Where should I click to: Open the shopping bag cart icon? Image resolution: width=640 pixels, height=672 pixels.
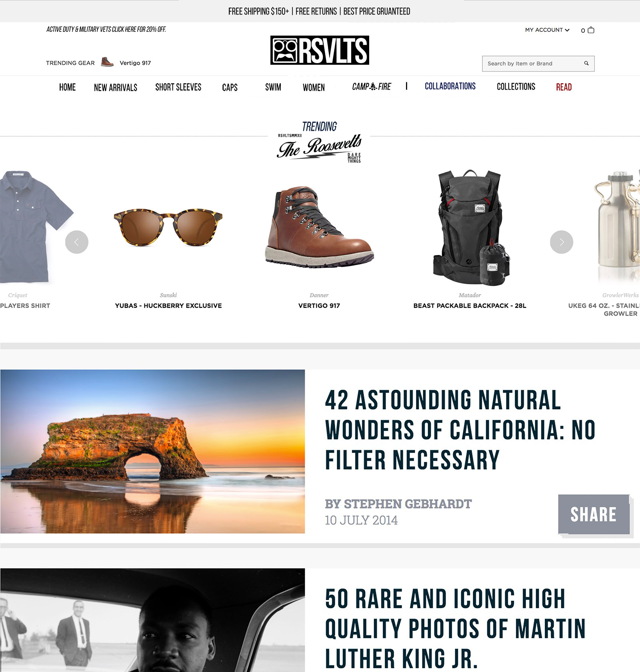pos(591,30)
